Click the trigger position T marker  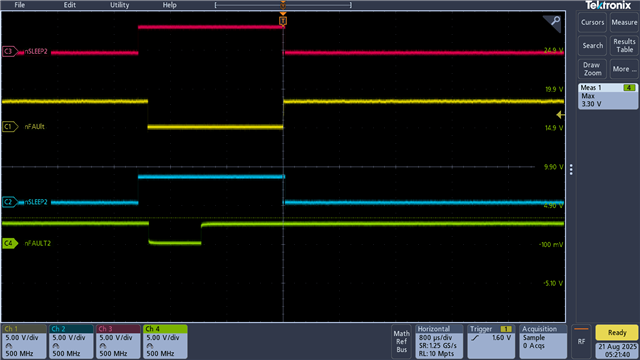tap(283, 20)
